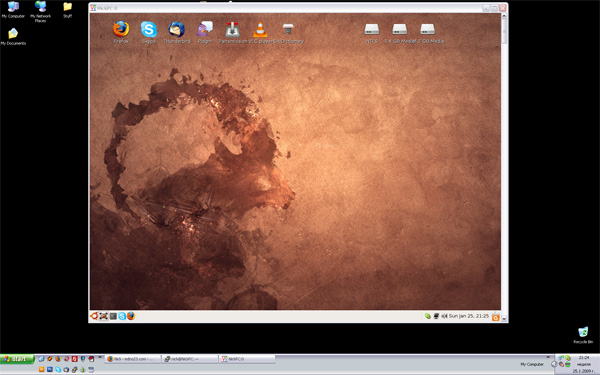
Task: Open the Ubuntu main menu in remote panel
Action: [94, 316]
